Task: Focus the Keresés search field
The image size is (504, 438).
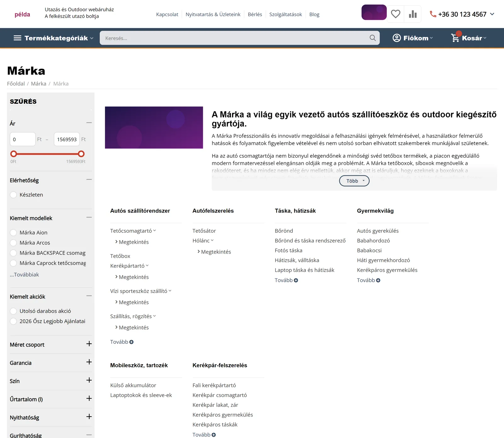Action: point(240,38)
